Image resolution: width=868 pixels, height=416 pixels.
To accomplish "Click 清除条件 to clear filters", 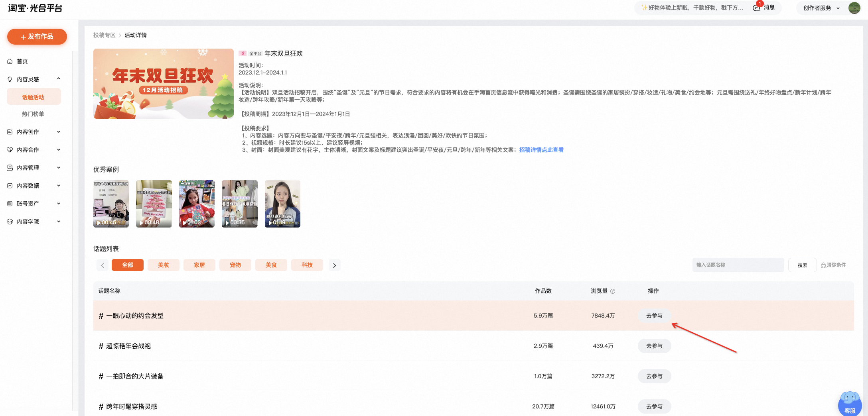I will [834, 265].
